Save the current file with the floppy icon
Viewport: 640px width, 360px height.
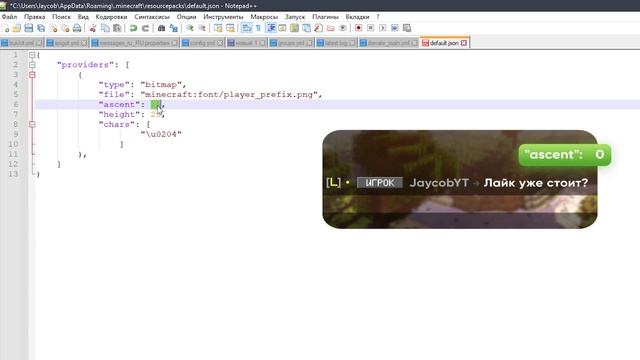click(29, 28)
